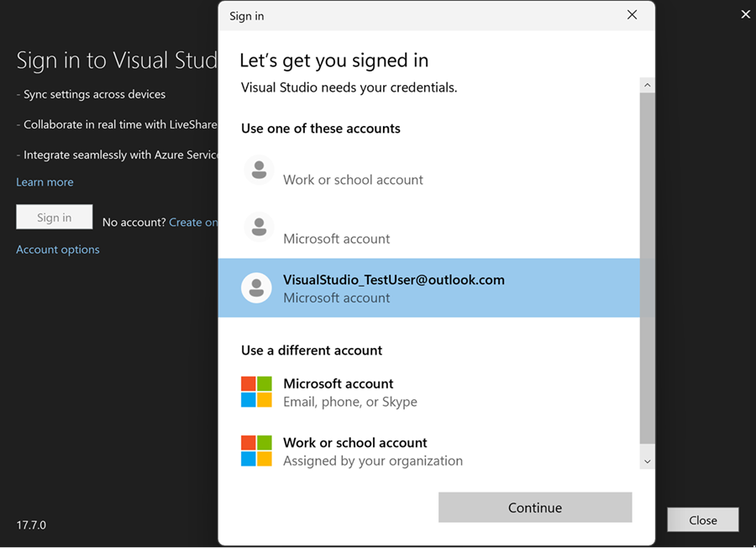
Task: Open the Learn more link
Action: click(x=45, y=182)
